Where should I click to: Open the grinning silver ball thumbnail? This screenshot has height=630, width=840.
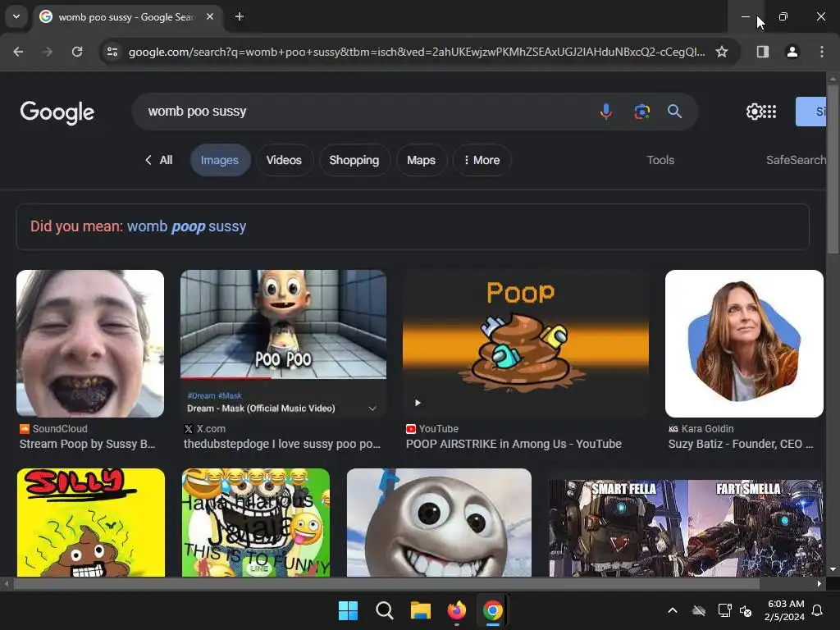tap(439, 523)
